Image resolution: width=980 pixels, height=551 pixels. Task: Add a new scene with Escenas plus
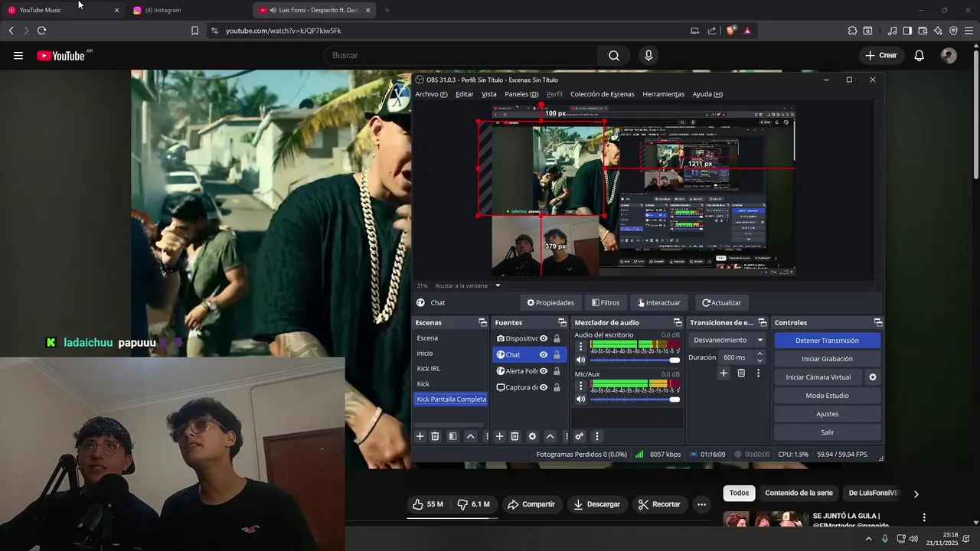coord(420,436)
